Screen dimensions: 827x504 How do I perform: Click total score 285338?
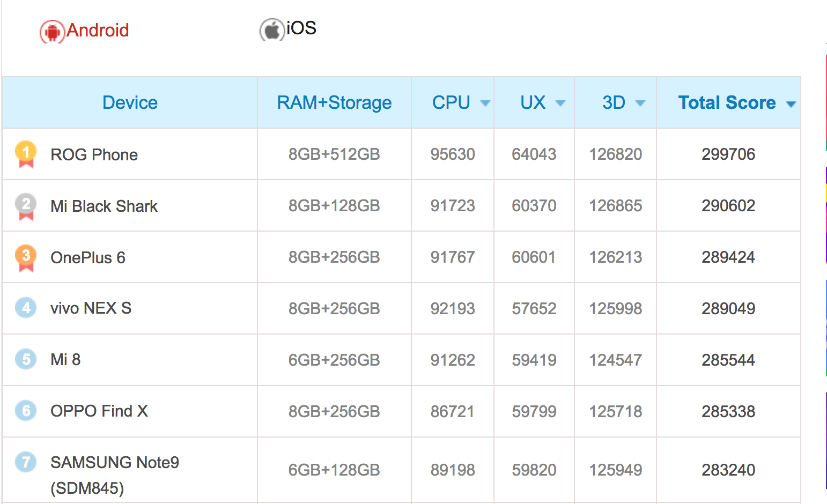(728, 412)
